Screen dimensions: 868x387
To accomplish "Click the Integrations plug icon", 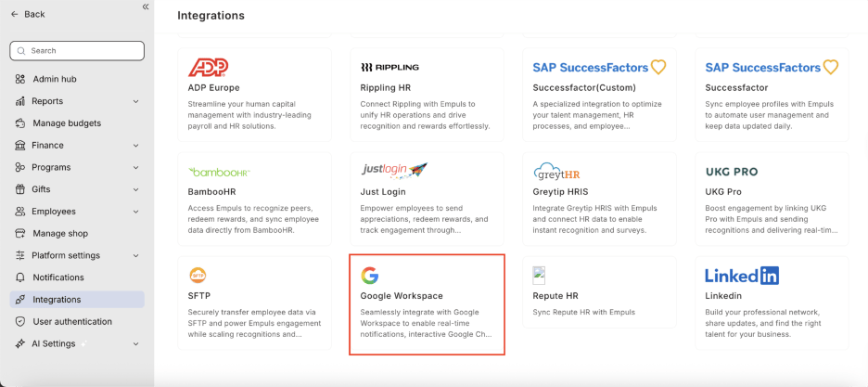I will click(x=20, y=300).
